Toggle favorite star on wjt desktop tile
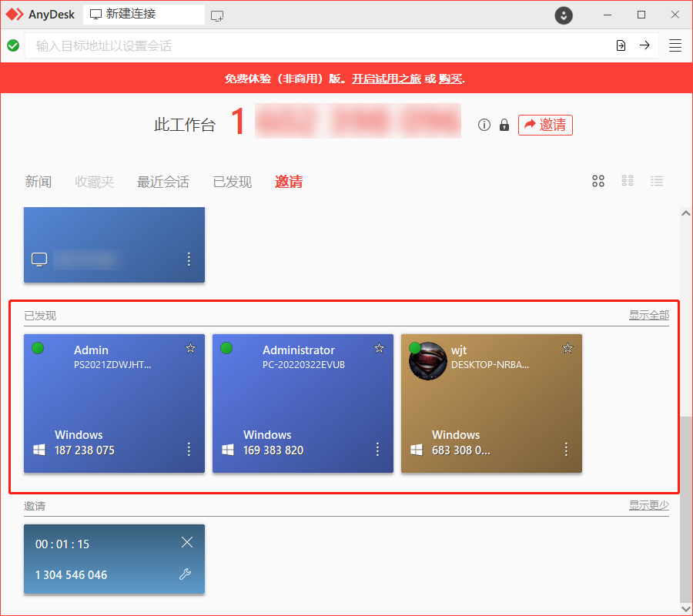 (567, 348)
